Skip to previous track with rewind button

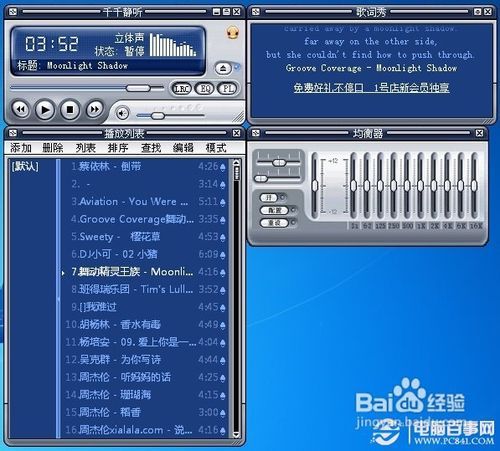[21, 109]
